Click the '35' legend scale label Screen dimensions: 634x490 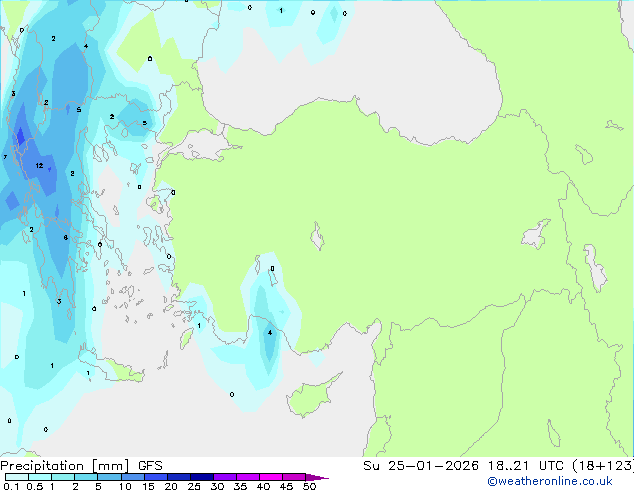point(240,486)
